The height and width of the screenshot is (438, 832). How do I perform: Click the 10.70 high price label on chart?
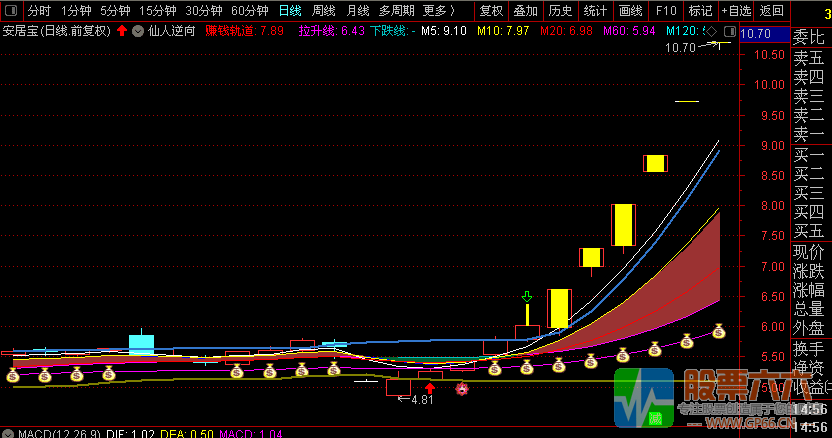coord(680,48)
